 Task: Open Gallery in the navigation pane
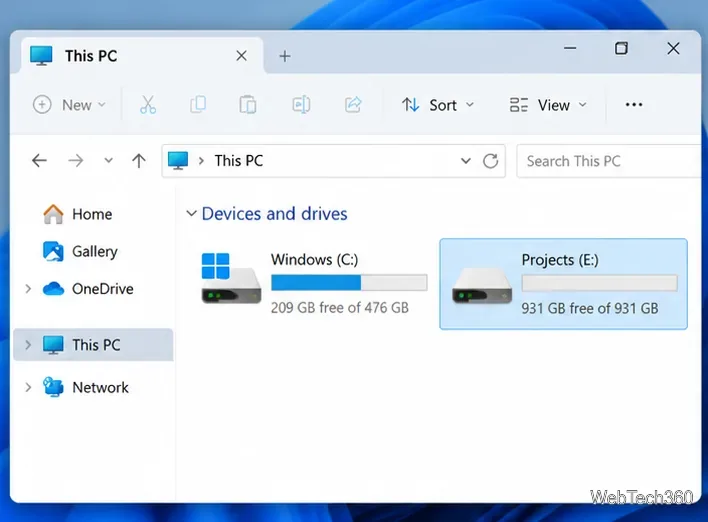(95, 252)
